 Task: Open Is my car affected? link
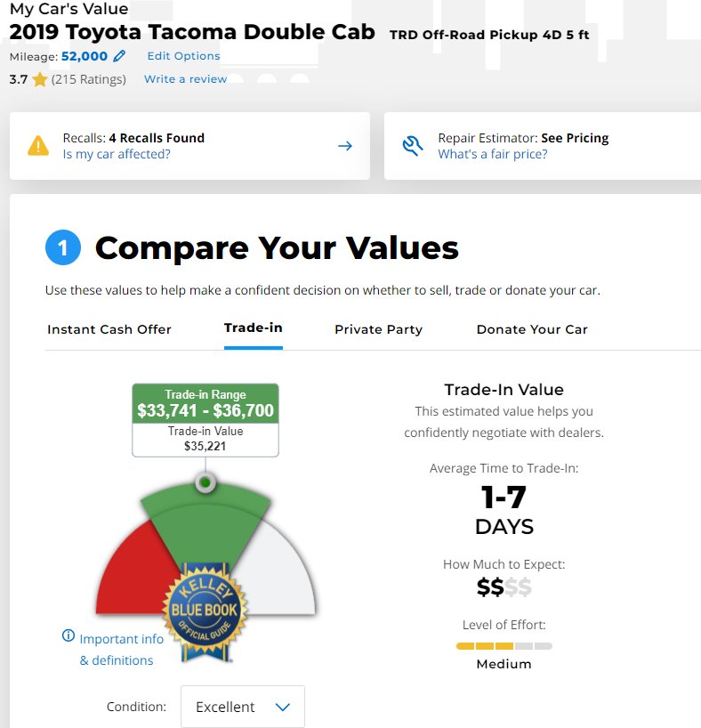[x=117, y=154]
